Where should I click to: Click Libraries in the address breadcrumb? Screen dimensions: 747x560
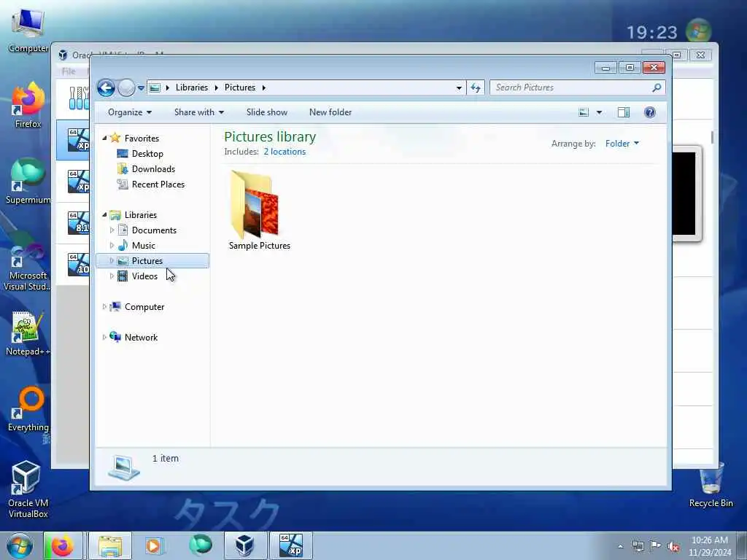click(192, 87)
